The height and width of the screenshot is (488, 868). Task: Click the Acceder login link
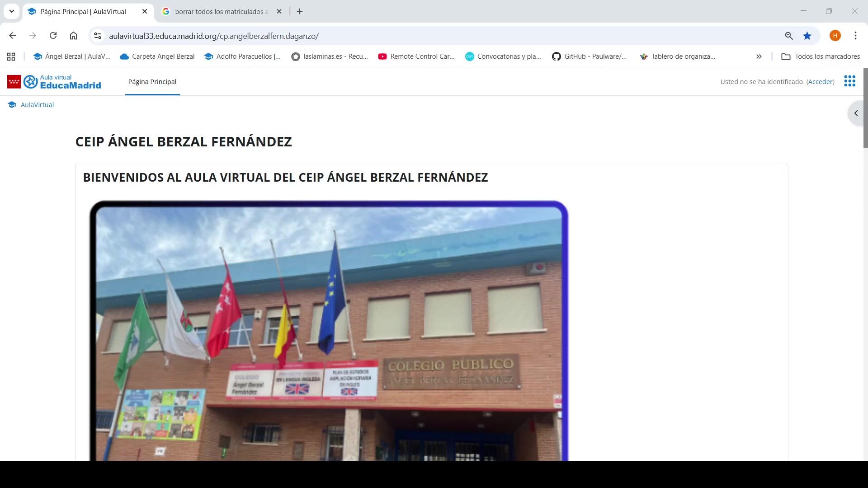coord(820,82)
